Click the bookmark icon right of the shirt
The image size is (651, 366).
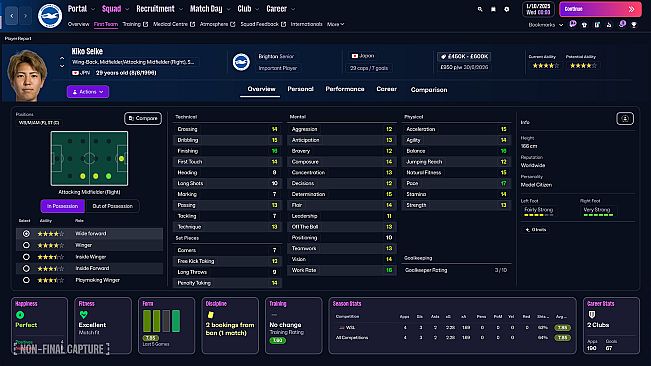coord(597,25)
